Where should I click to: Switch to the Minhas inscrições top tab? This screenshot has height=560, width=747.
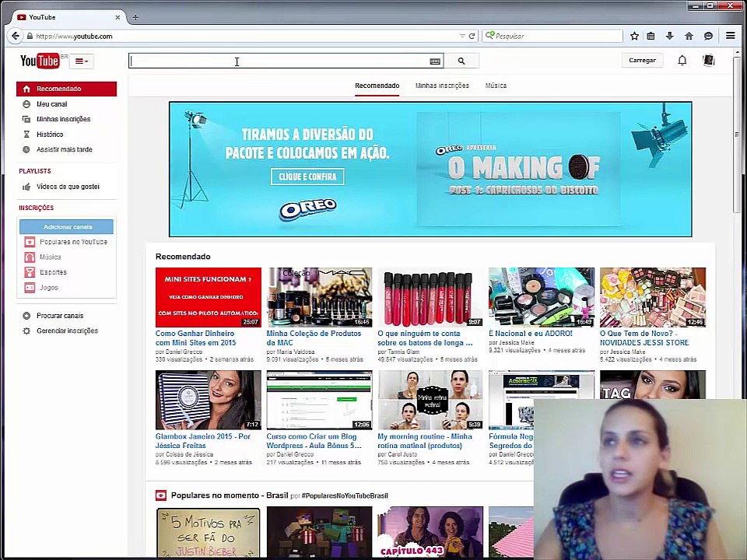(442, 86)
